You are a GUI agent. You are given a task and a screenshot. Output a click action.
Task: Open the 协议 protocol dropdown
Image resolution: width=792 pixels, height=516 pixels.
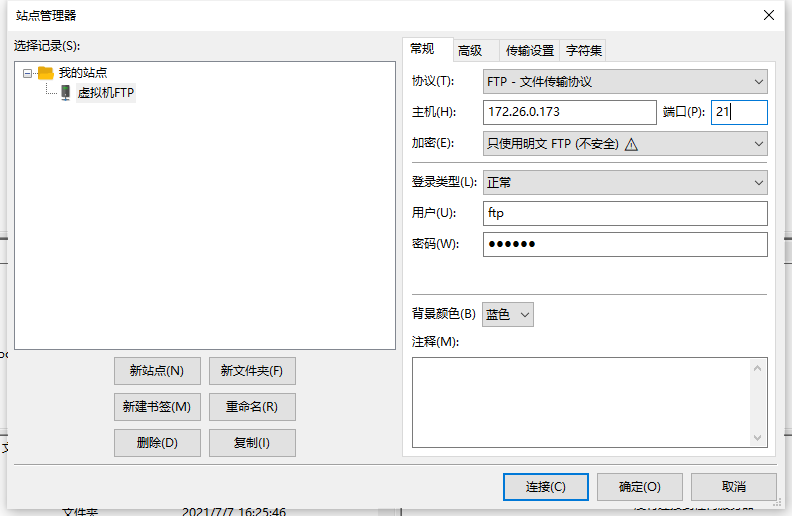point(625,82)
